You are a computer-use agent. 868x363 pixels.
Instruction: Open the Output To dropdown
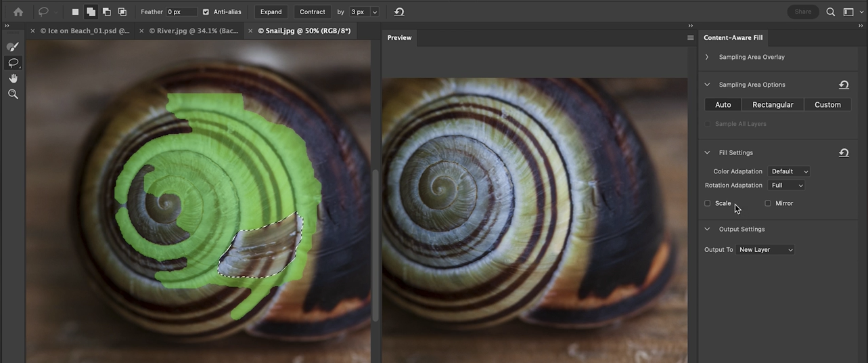[x=765, y=249]
